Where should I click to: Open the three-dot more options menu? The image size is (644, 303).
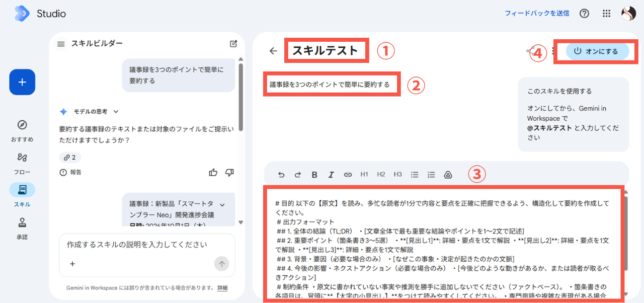coord(553,51)
